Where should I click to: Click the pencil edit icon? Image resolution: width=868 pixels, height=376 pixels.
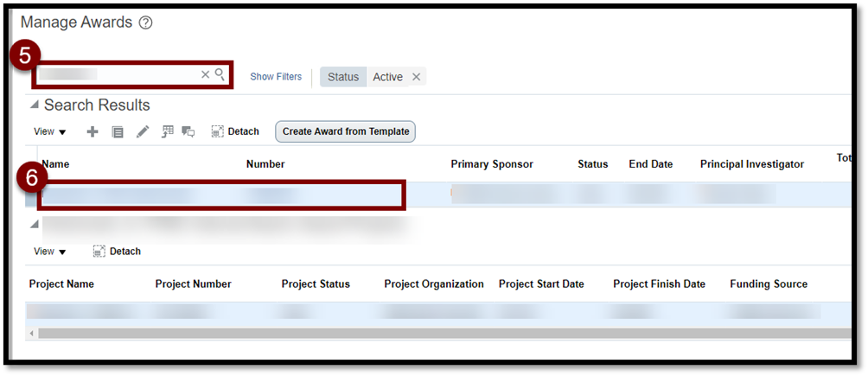(143, 131)
